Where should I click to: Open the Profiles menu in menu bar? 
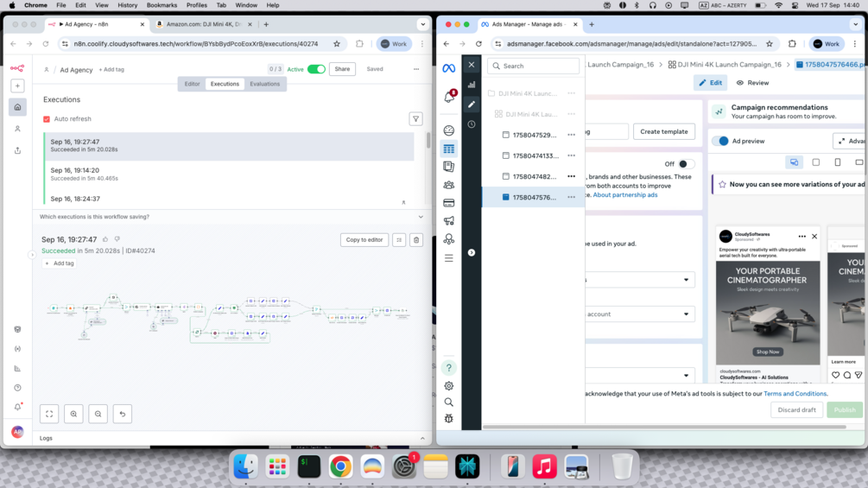click(x=197, y=5)
